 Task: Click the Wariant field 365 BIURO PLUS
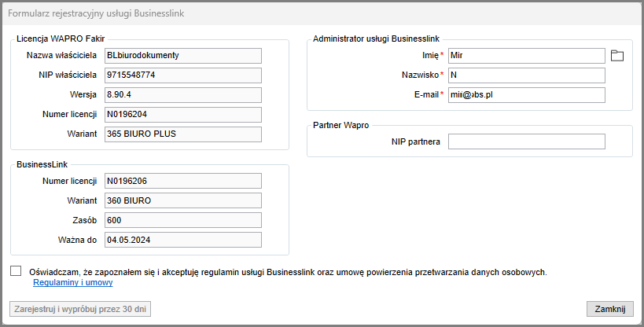(x=183, y=134)
